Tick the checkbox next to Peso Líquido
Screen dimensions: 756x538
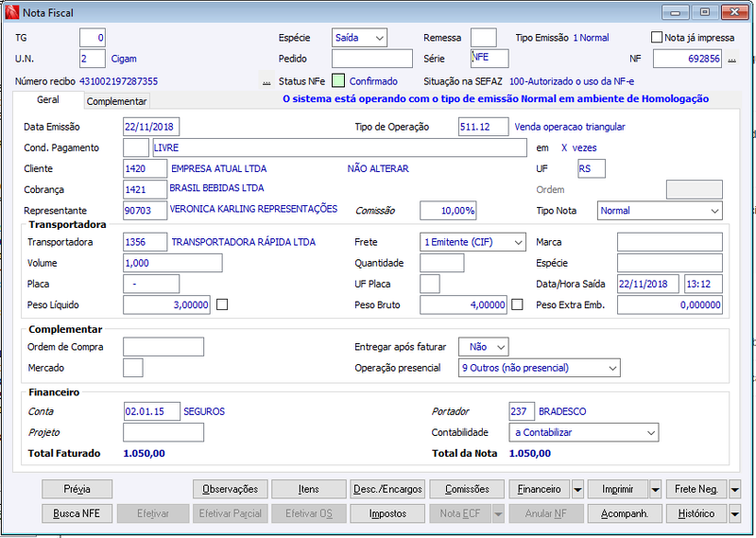[x=222, y=304]
